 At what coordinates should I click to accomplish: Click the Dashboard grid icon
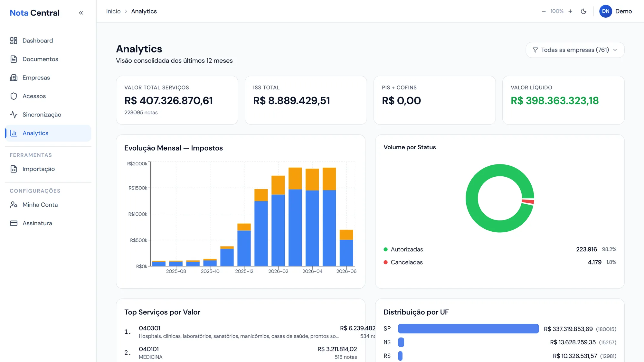tap(14, 41)
